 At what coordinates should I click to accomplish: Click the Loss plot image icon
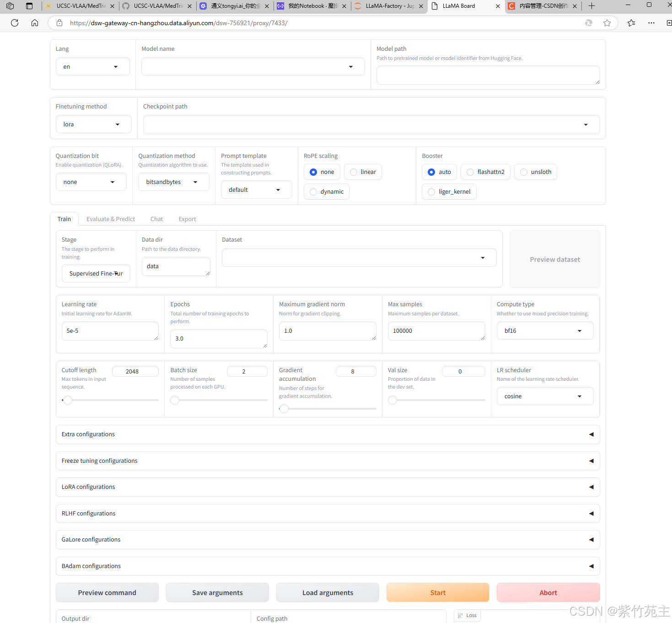coord(461,615)
